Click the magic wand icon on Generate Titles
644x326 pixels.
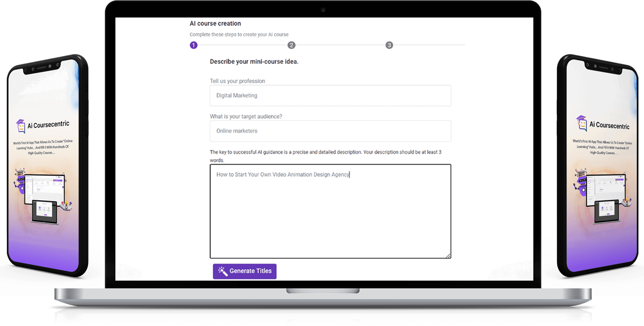[x=222, y=271]
